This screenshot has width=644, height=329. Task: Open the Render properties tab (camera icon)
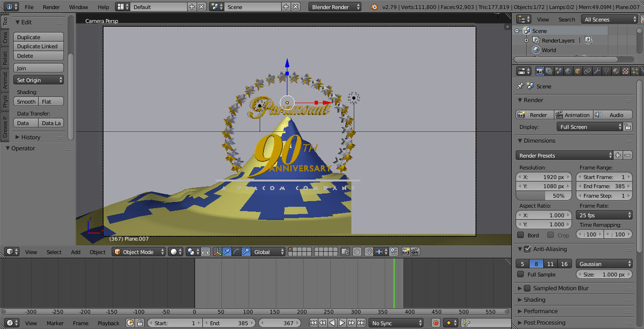(x=540, y=71)
